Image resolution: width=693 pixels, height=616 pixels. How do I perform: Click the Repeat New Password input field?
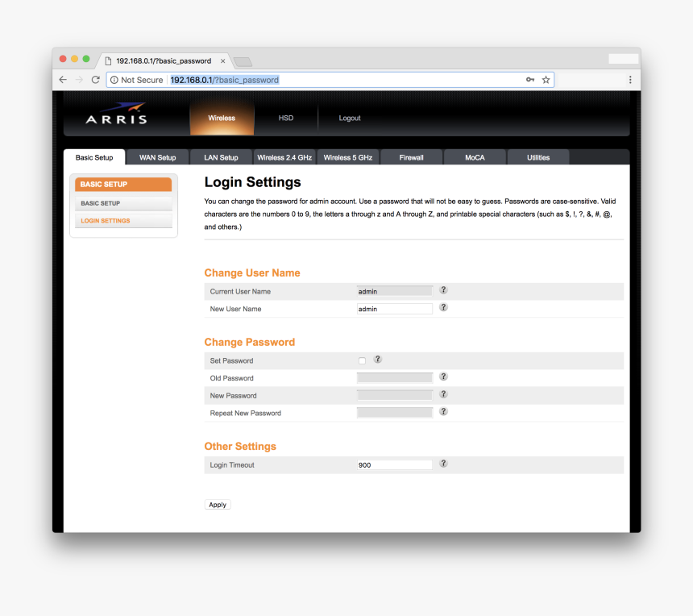click(395, 413)
